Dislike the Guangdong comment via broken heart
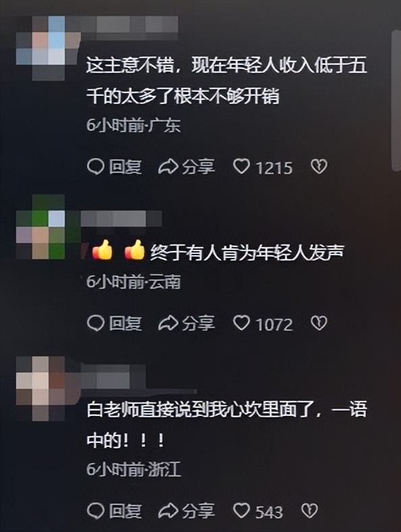 (x=319, y=167)
